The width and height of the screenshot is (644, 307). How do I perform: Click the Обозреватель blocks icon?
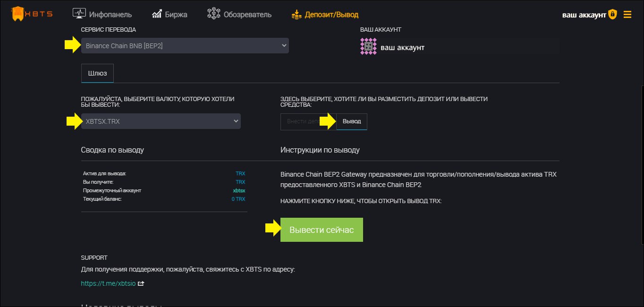click(x=214, y=14)
